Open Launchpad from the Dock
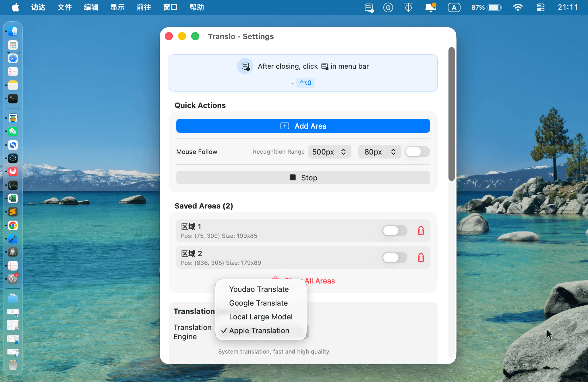Viewport: 588px width, 382px height. click(x=13, y=45)
